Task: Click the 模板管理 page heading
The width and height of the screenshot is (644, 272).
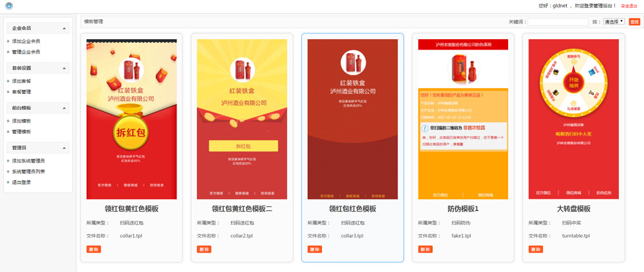Action: 93,21
